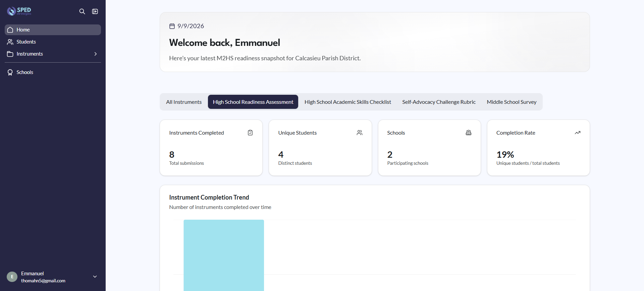644x291 pixels.
Task: Click the SPED Strategies logo
Action: pos(19,11)
